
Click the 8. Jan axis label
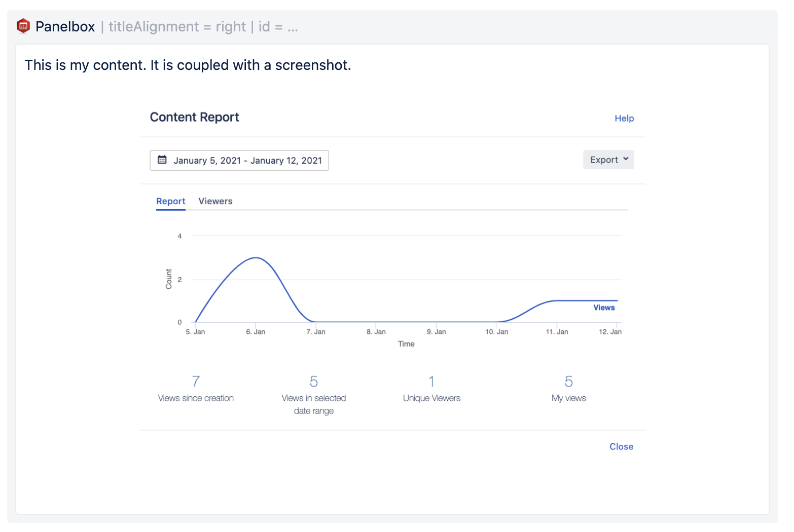point(376,332)
